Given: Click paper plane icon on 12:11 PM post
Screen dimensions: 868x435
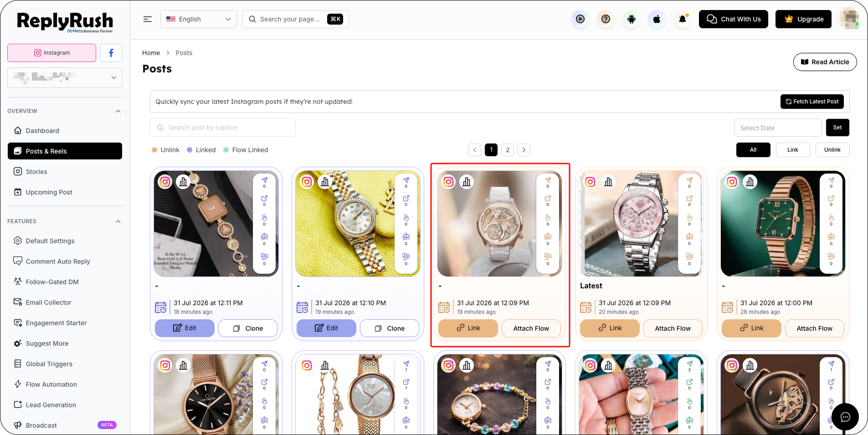Looking at the screenshot, I should pyautogui.click(x=264, y=180).
